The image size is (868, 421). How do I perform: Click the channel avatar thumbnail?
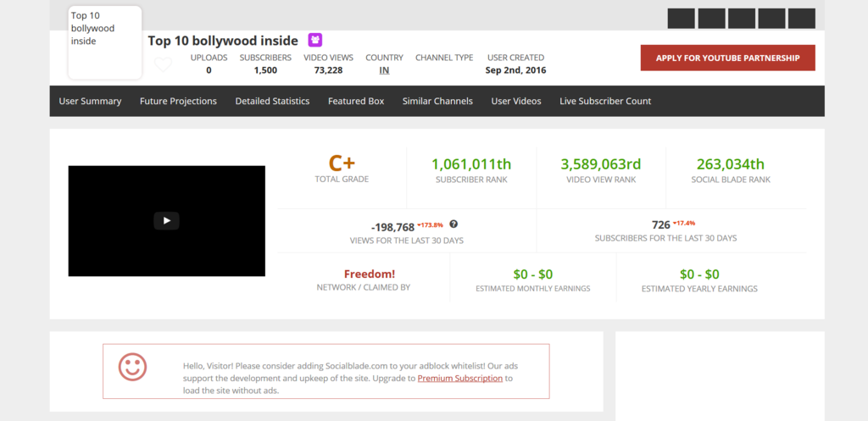point(105,42)
